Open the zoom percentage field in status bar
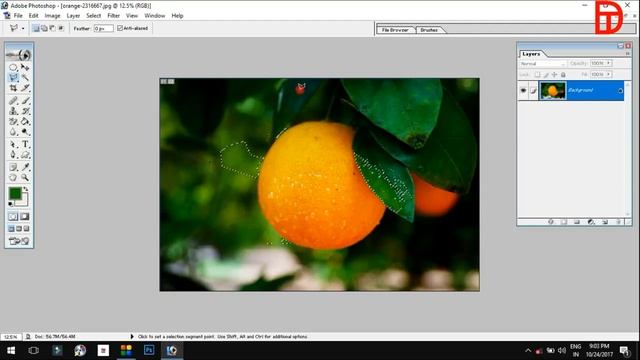 [x=11, y=337]
